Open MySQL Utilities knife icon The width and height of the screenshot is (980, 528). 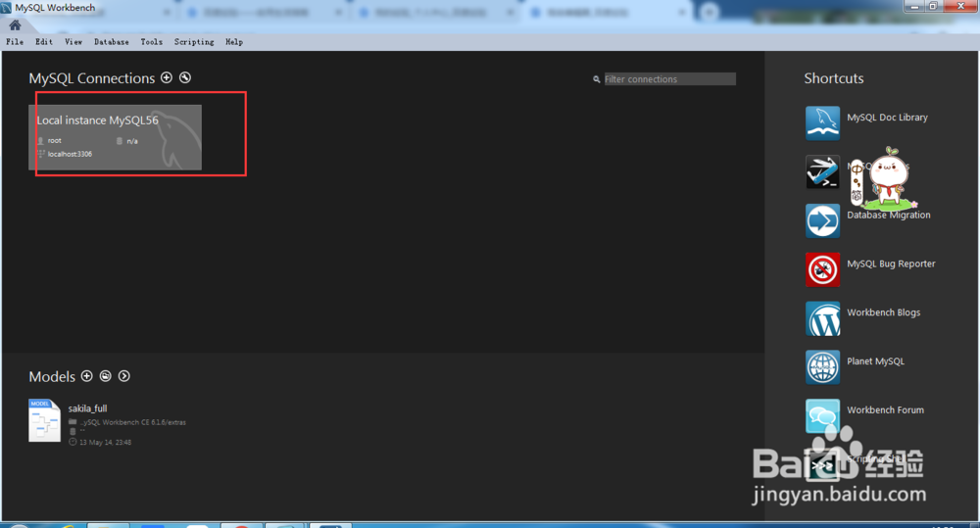click(x=822, y=171)
